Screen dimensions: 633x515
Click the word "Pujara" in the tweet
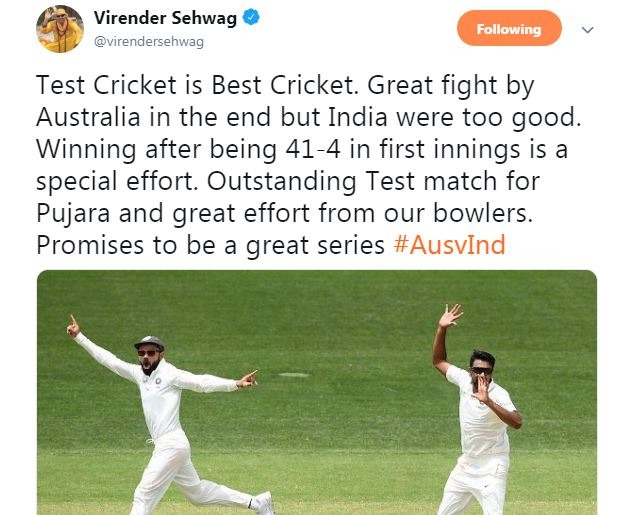tap(73, 214)
